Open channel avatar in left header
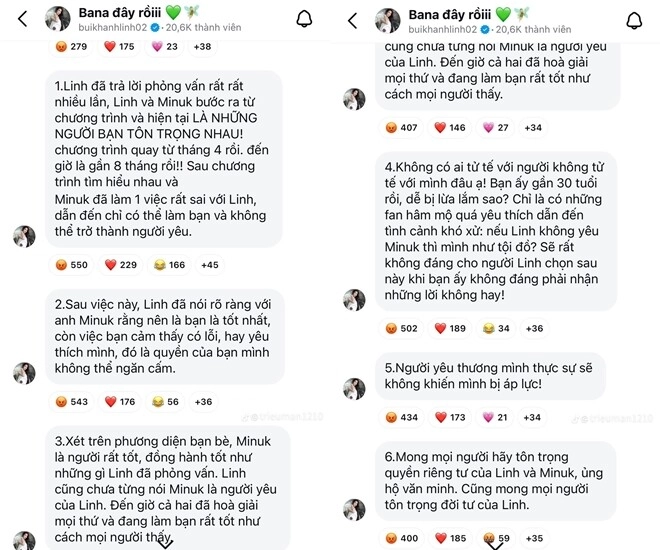 (x=58, y=19)
